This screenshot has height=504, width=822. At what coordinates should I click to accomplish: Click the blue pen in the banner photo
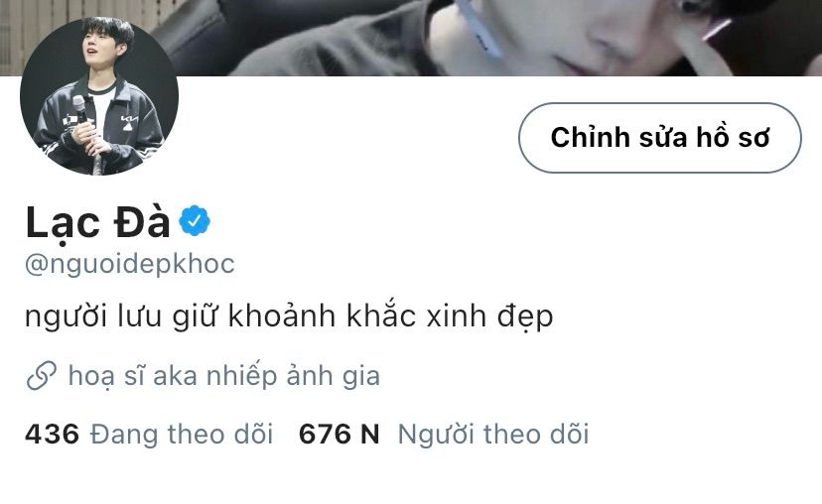click(479, 27)
